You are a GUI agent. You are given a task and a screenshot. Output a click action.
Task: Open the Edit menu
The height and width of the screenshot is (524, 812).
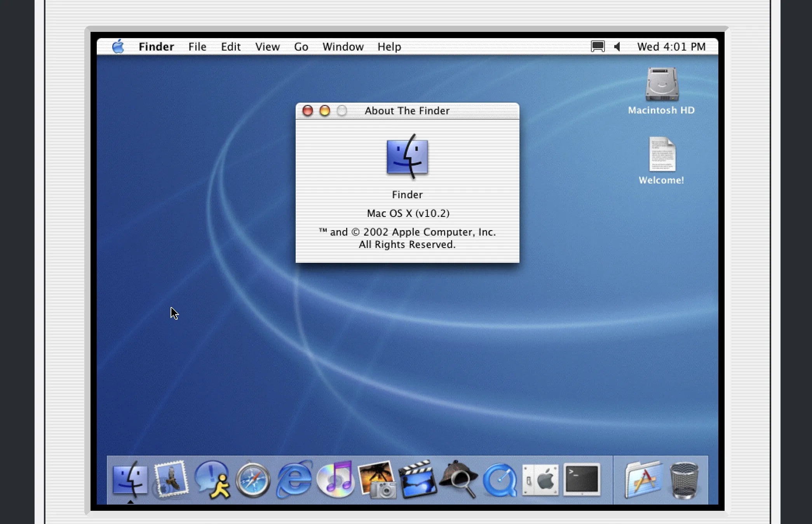[231, 47]
